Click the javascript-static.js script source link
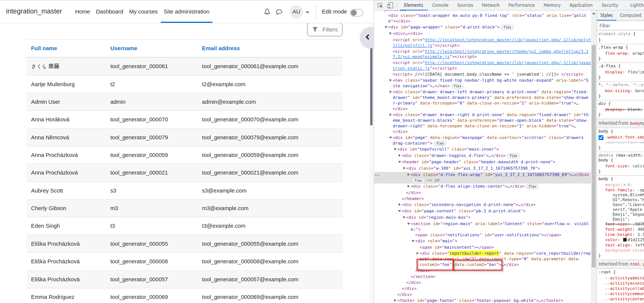 click(x=491, y=66)
